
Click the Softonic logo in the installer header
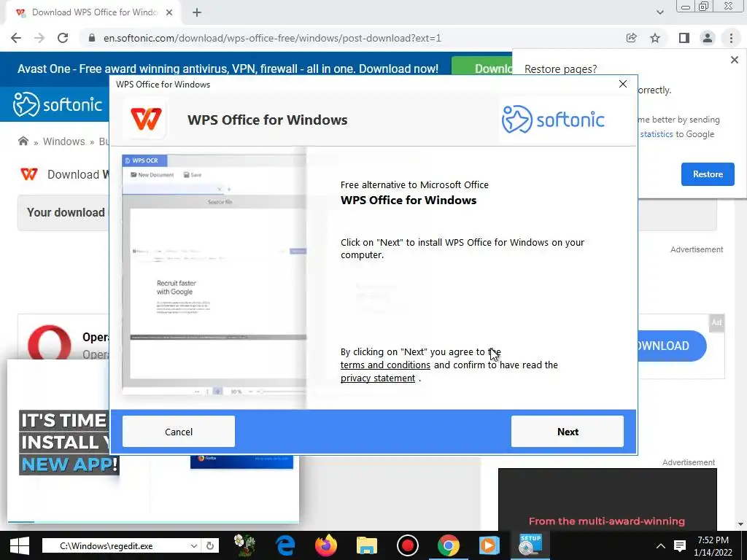[x=553, y=119]
